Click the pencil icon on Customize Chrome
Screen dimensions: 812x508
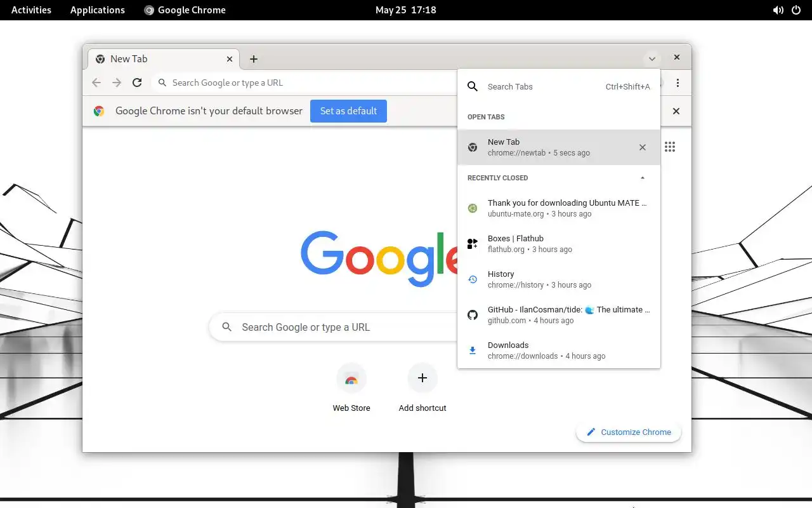(x=591, y=432)
